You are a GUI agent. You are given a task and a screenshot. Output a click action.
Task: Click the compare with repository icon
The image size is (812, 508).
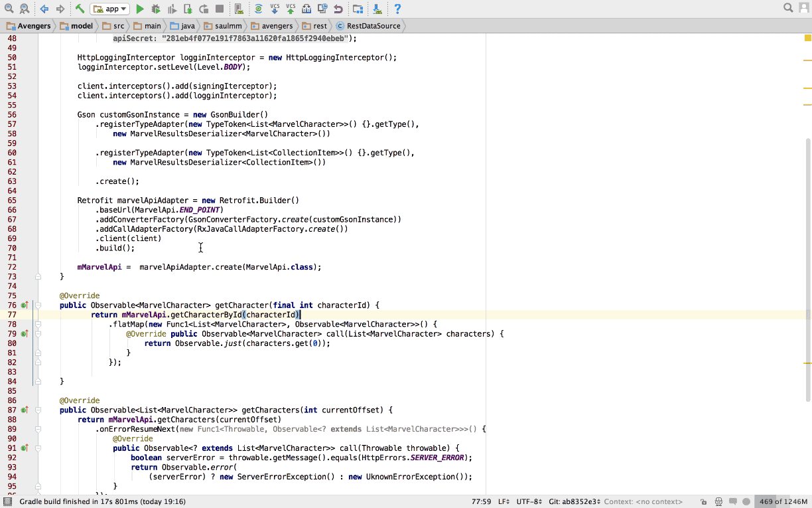pos(306,9)
